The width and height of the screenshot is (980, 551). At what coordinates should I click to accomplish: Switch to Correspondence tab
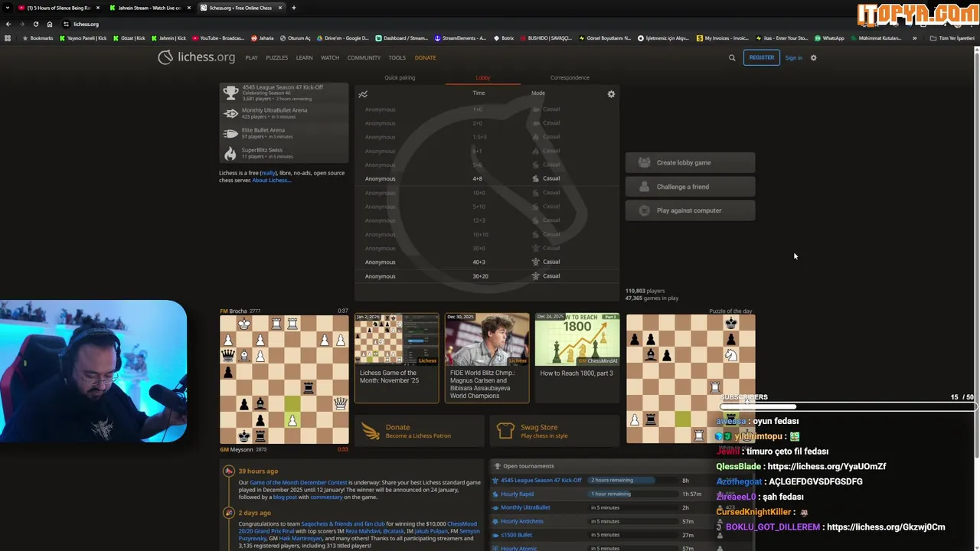point(570,77)
